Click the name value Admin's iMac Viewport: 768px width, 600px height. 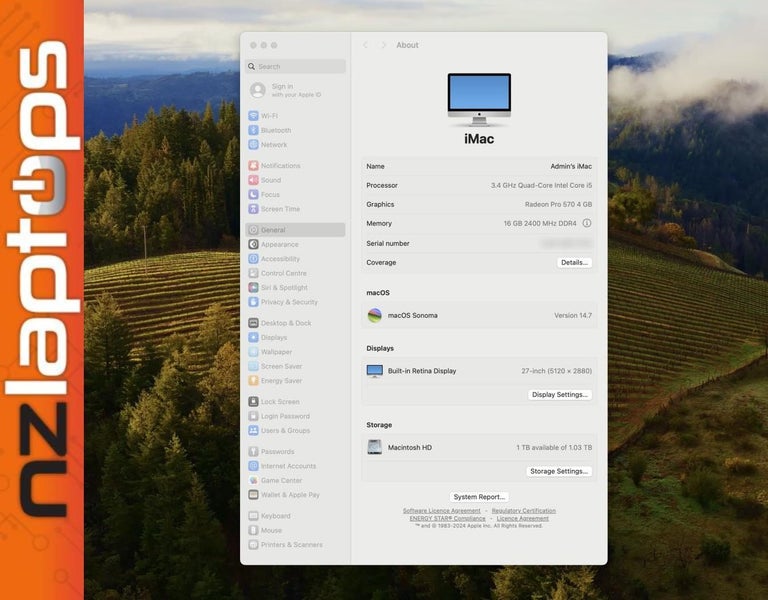[x=571, y=167]
